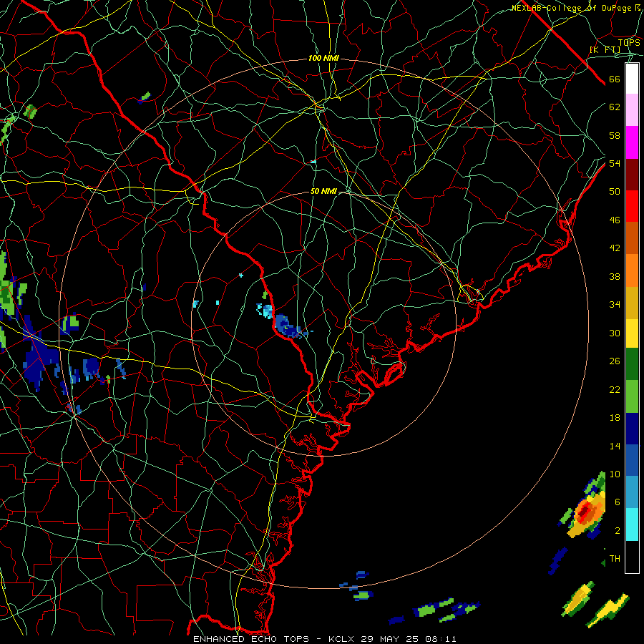Click the 6 legend value
This screenshot has height=644, width=644.
[617, 502]
